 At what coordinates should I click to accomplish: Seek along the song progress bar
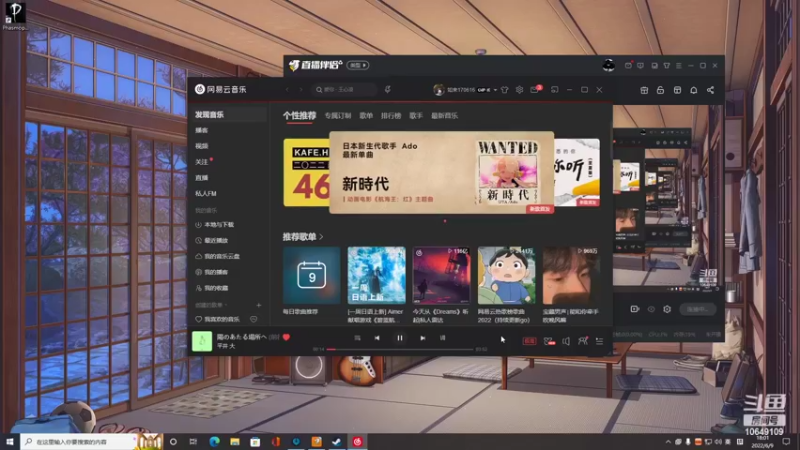click(x=402, y=349)
